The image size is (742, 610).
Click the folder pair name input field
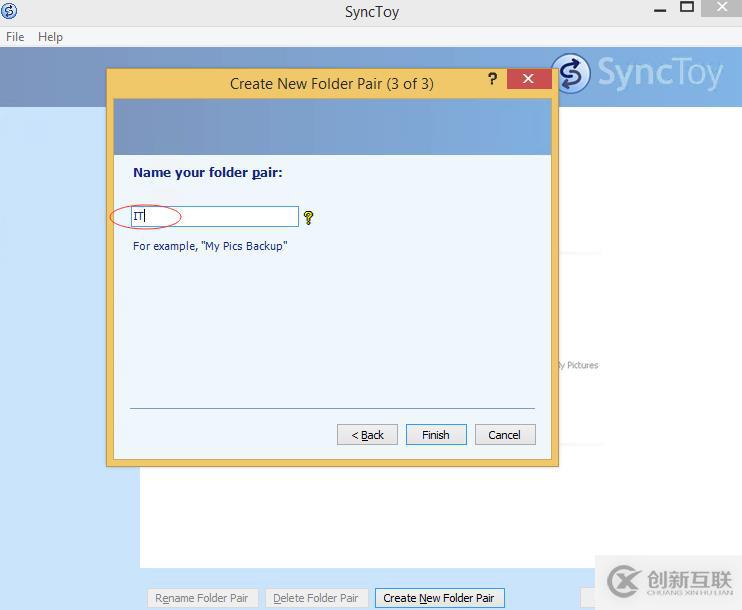[x=215, y=217]
